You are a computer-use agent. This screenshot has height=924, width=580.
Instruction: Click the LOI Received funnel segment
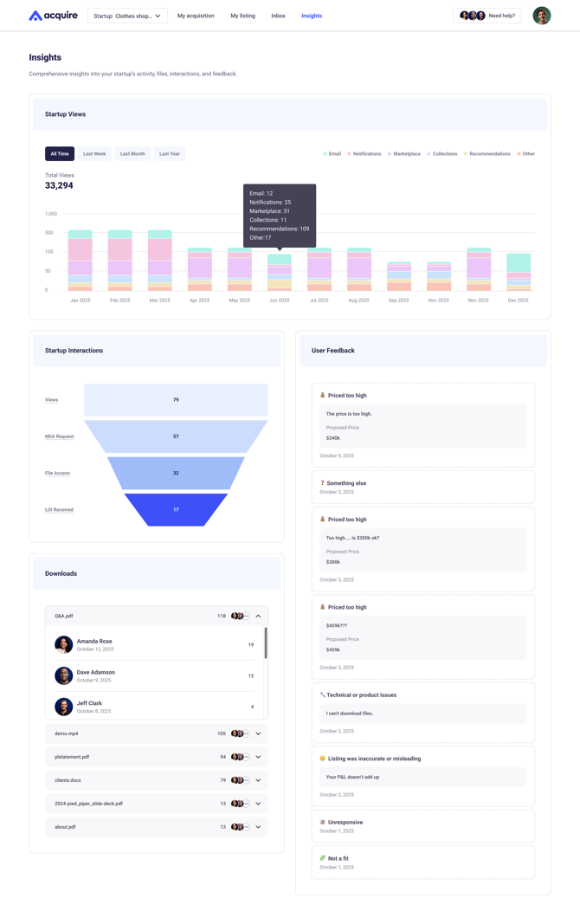point(176,509)
